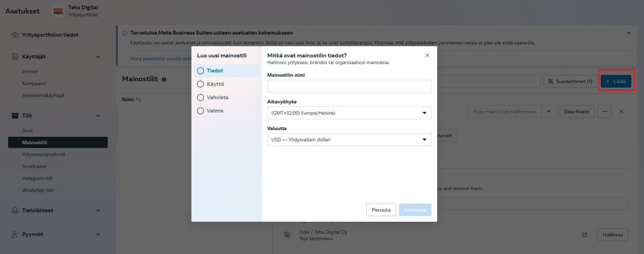The height and width of the screenshot is (254, 644).
Task: Open the Aikavyöhyke timezone dropdown
Action: click(x=349, y=113)
